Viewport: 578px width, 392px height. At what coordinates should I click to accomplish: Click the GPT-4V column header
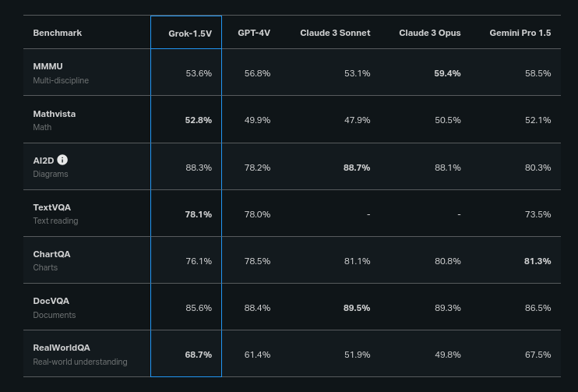[x=254, y=33]
